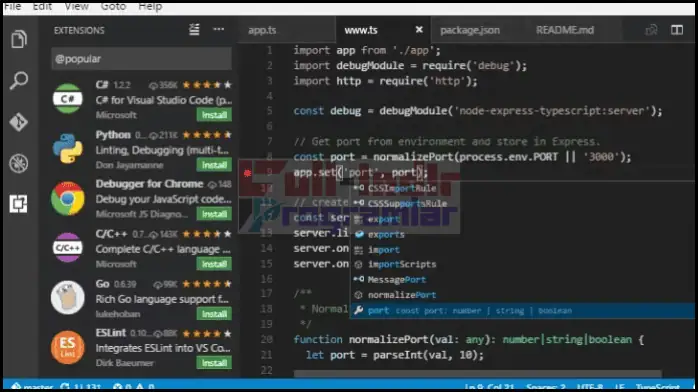Image resolution: width=698 pixels, height=392 pixels.
Task: Clear extensions input list icon
Action: coord(194,30)
